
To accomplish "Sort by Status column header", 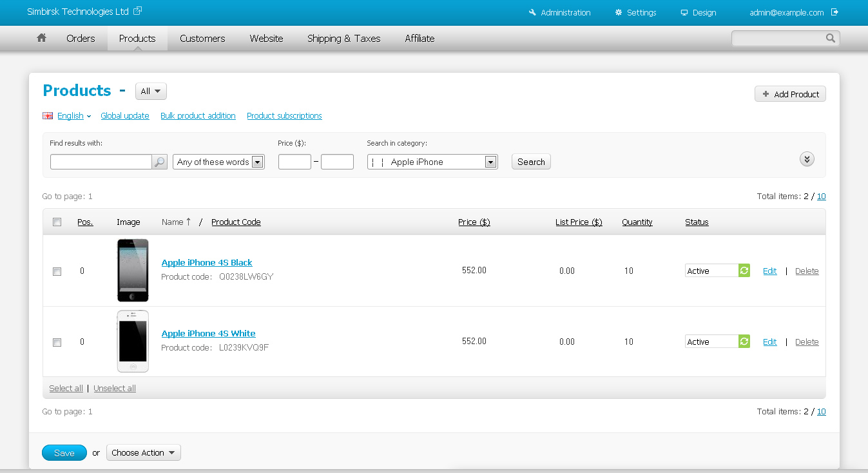I will 697,222.
